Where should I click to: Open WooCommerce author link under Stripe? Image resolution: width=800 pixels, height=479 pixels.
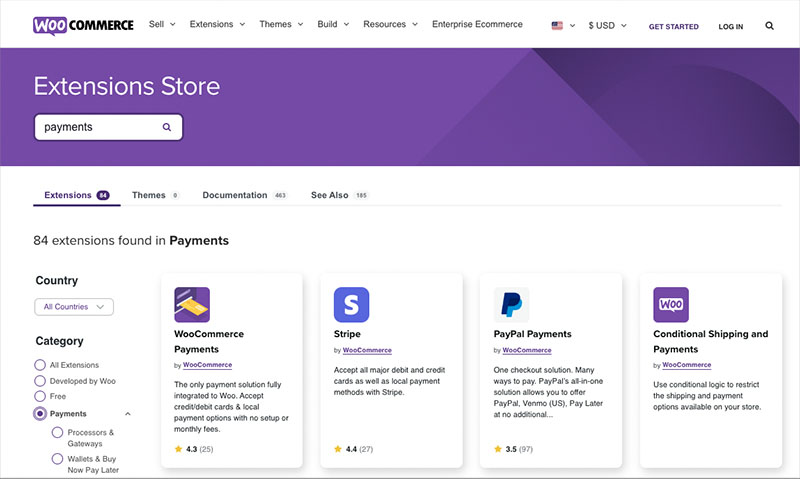tap(367, 350)
